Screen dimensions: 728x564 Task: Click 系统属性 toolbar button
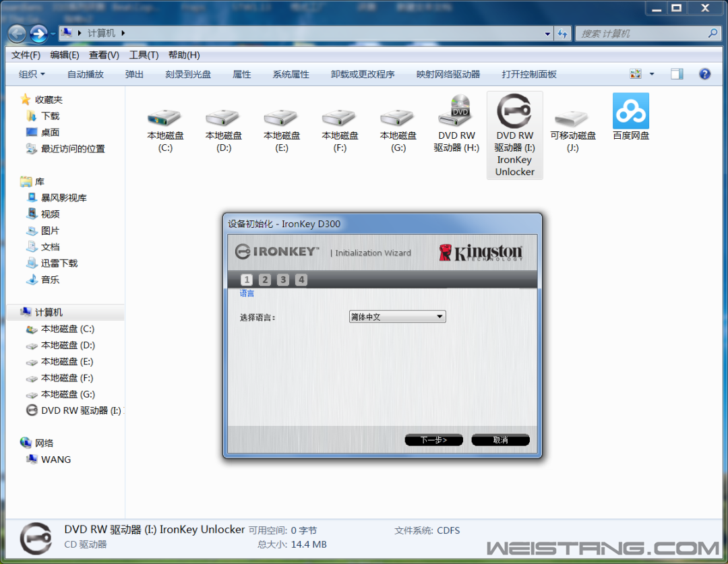coord(291,74)
